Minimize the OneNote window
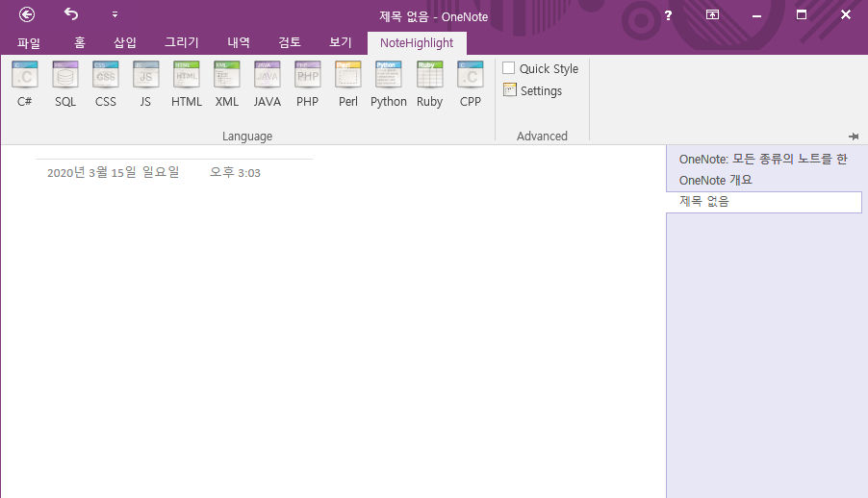The height and width of the screenshot is (498, 868). [756, 15]
